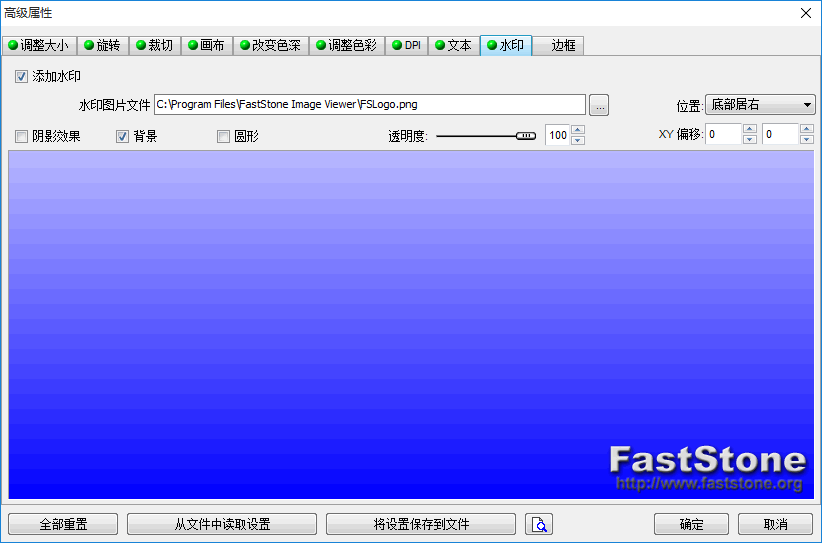Uncheck the 添加水印 checkbox
Image resolution: width=822 pixels, height=543 pixels.
pyautogui.click(x=21, y=77)
